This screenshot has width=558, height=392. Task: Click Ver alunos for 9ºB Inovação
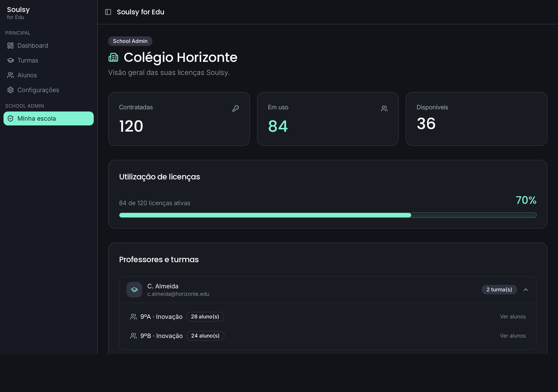click(513, 336)
